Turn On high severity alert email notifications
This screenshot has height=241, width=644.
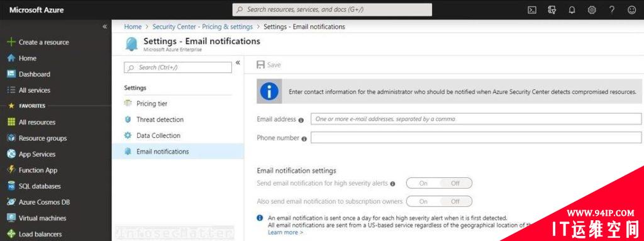pyautogui.click(x=423, y=183)
